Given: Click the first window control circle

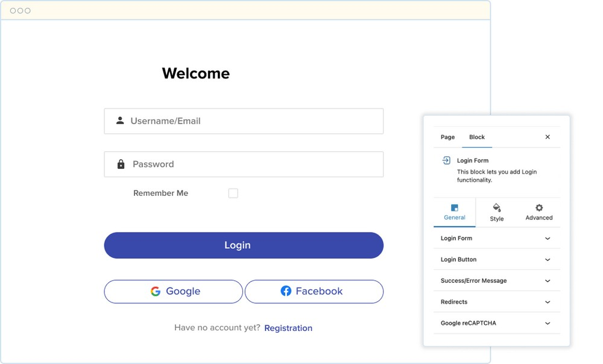Looking at the screenshot, I should click(x=13, y=11).
